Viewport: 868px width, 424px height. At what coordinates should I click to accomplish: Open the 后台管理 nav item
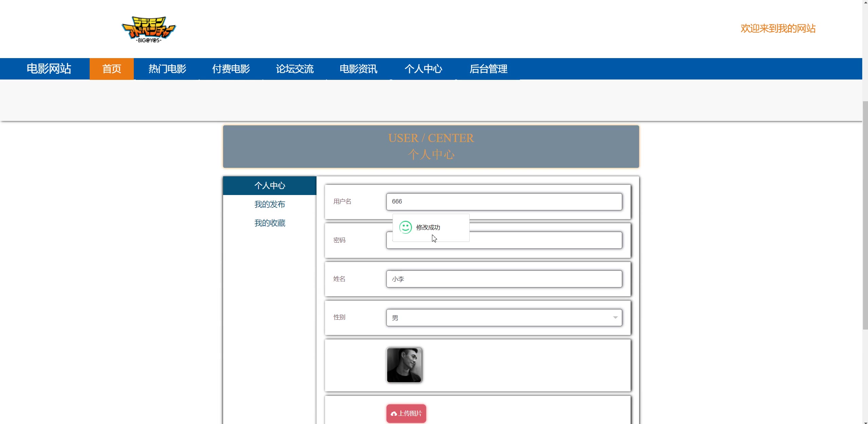point(488,69)
